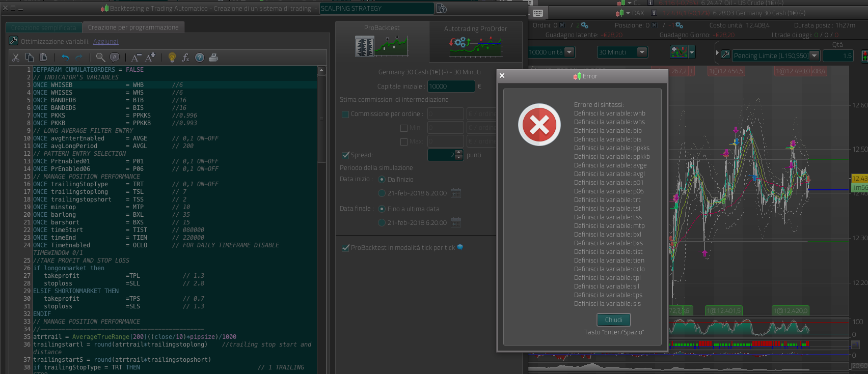Increase editor font size
The height and width of the screenshot is (374, 868).
click(150, 57)
